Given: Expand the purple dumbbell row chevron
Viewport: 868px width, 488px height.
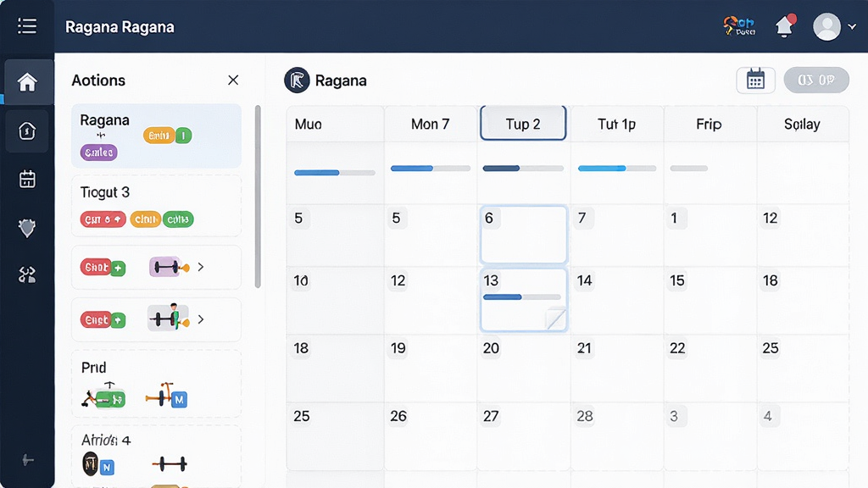Looking at the screenshot, I should pos(201,267).
